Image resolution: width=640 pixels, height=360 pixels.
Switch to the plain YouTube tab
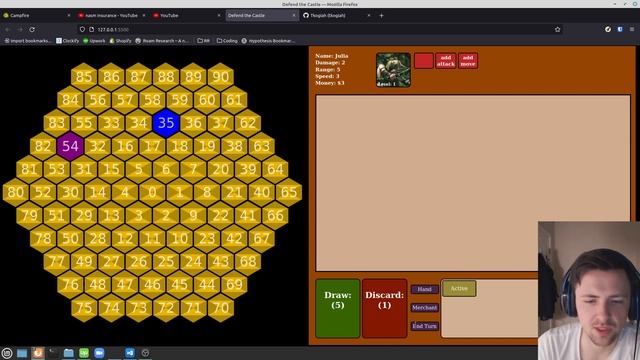point(187,16)
